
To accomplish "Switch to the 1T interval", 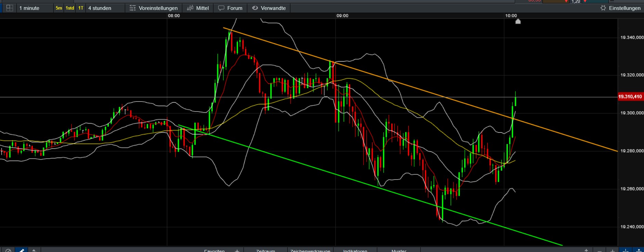I will pos(81,8).
